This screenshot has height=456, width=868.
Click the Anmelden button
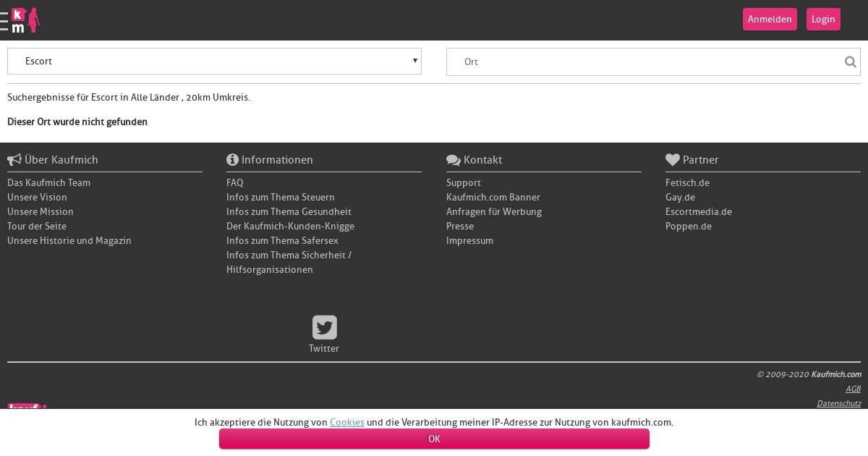pyautogui.click(x=770, y=19)
